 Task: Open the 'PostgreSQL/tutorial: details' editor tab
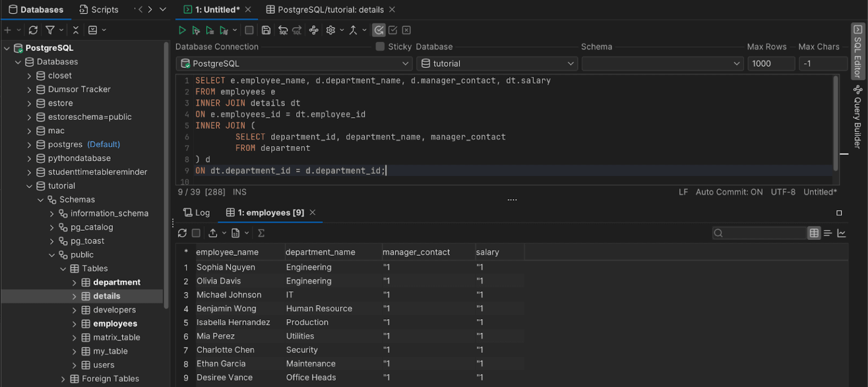[331, 10]
